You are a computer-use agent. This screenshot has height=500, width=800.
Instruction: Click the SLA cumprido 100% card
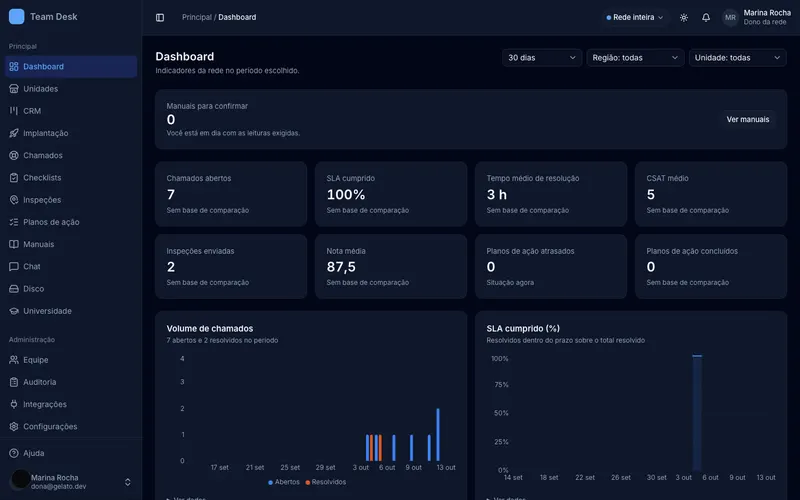391,194
